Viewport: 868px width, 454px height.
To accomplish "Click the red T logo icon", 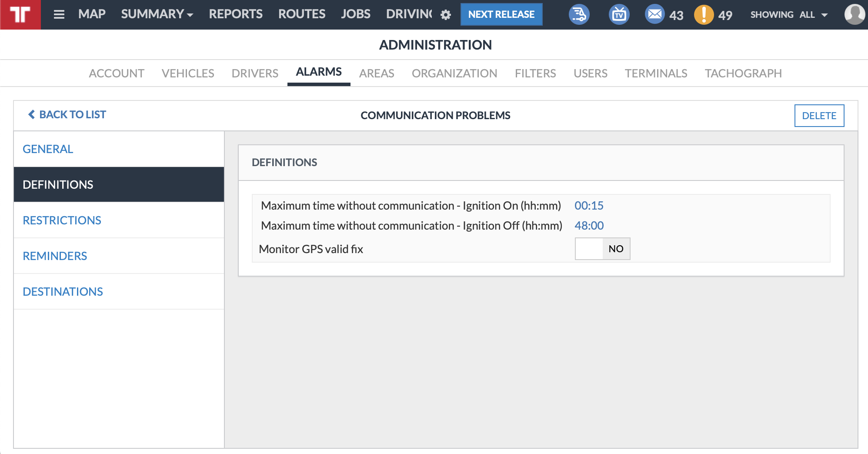I will point(20,14).
